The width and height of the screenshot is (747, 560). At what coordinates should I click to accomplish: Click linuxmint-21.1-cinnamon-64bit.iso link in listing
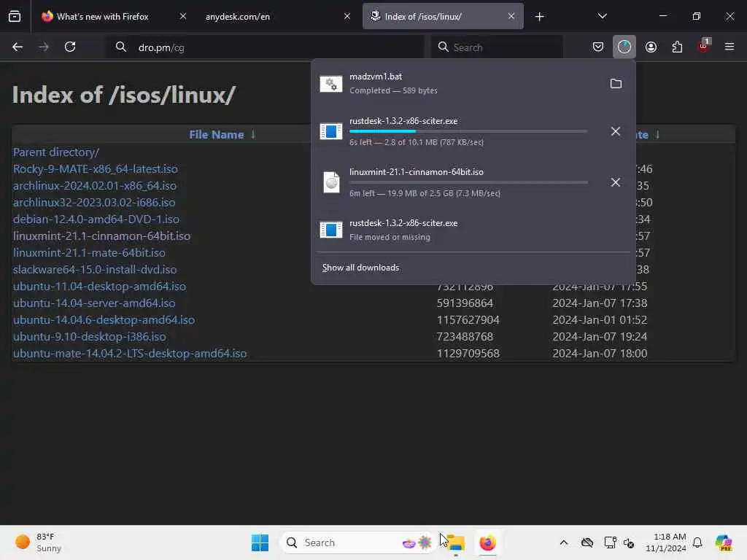click(x=101, y=236)
